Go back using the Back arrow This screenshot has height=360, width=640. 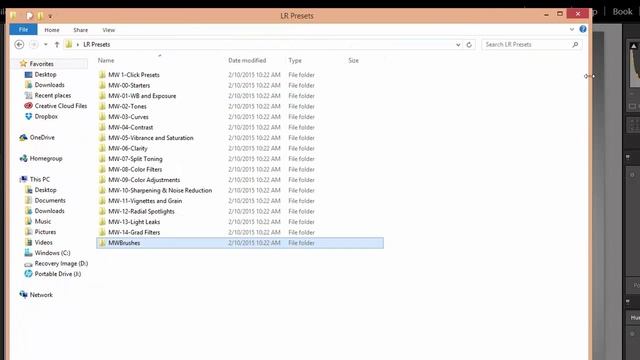pyautogui.click(x=19, y=44)
